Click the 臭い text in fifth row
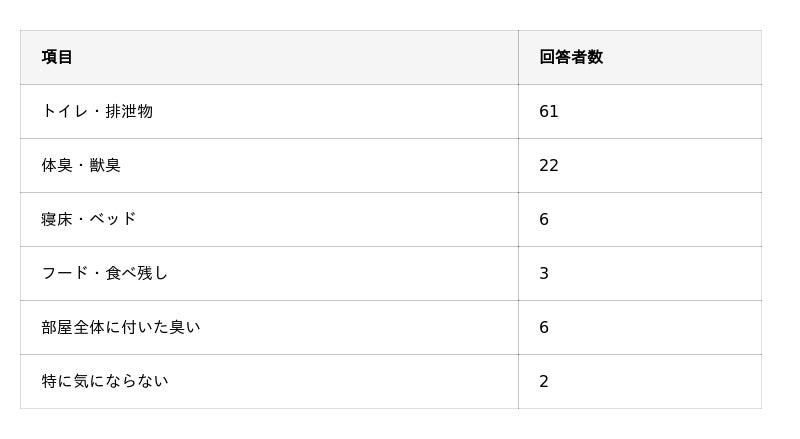 click(185, 327)
